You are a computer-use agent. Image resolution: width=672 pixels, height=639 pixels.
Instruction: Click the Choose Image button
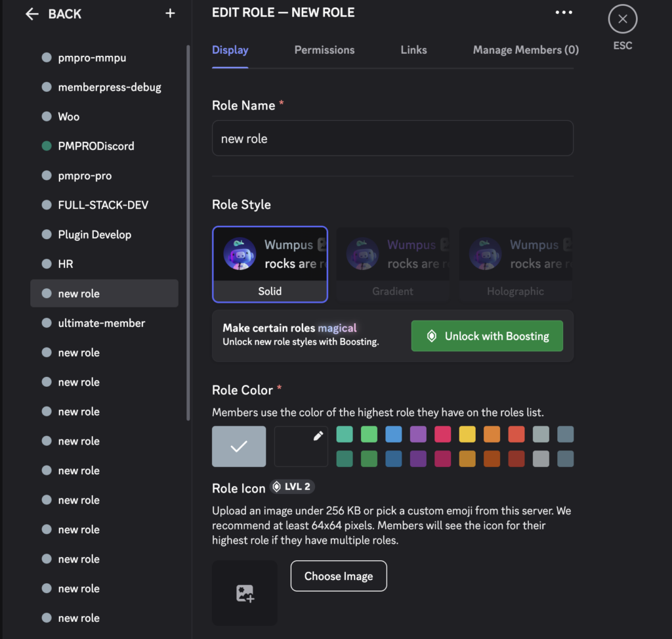[x=339, y=576]
